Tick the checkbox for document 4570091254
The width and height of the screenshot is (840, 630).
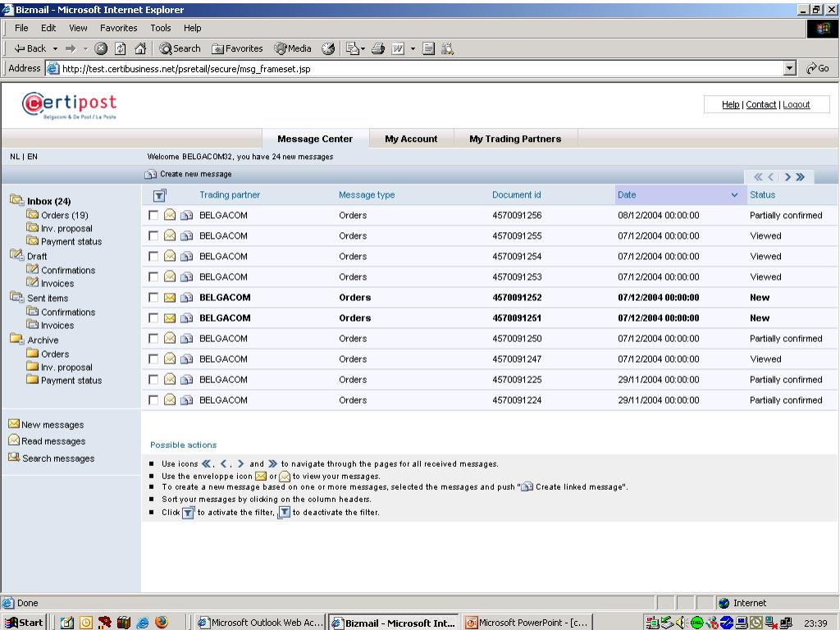click(153, 257)
